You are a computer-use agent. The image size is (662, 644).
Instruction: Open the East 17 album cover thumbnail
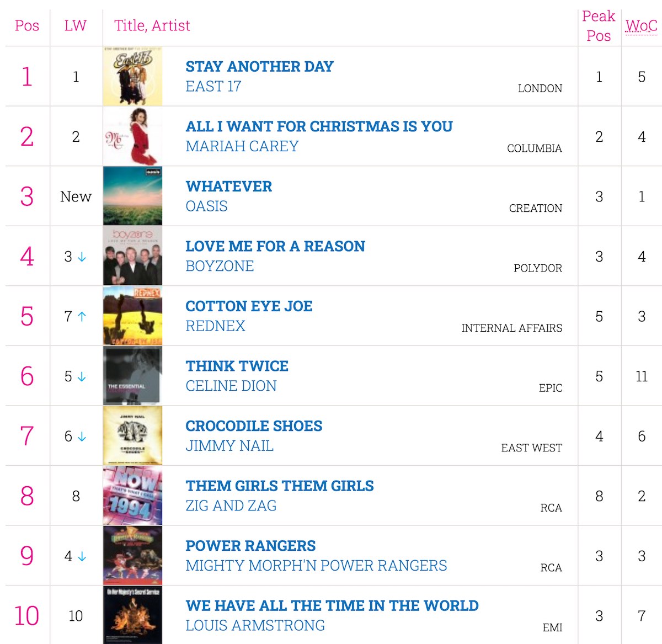click(x=132, y=76)
